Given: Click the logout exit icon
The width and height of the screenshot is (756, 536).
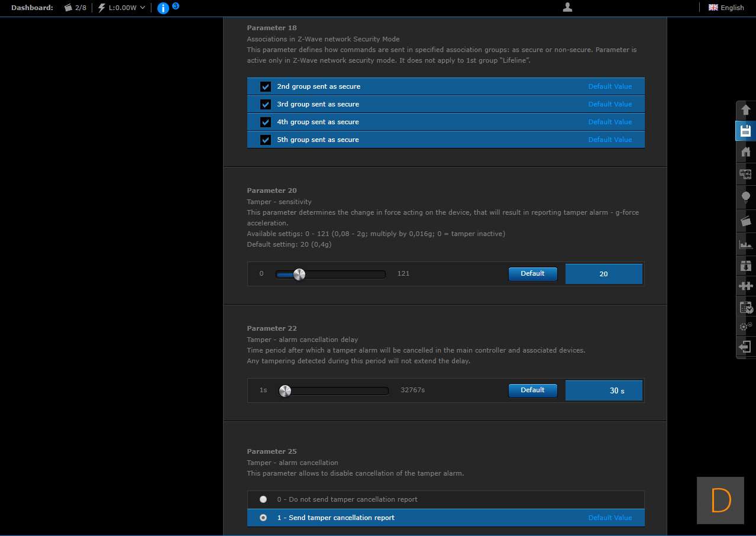Looking at the screenshot, I should 745,347.
